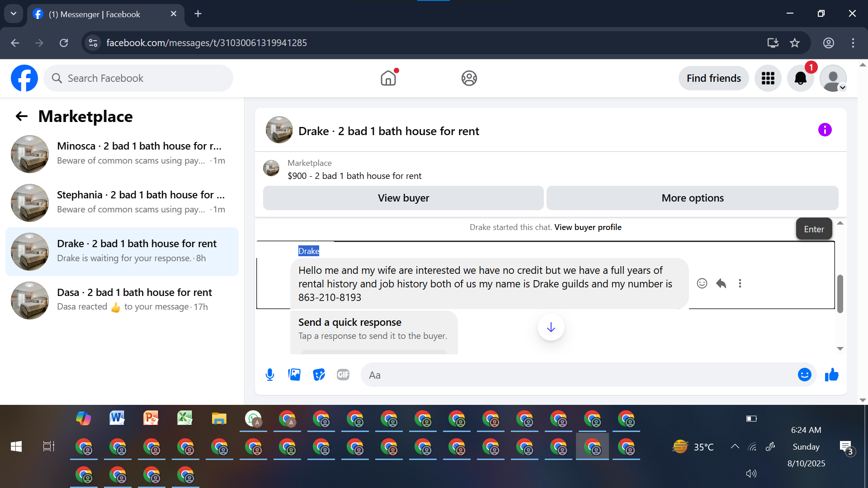Choose the sticker icon in composer

point(319,375)
